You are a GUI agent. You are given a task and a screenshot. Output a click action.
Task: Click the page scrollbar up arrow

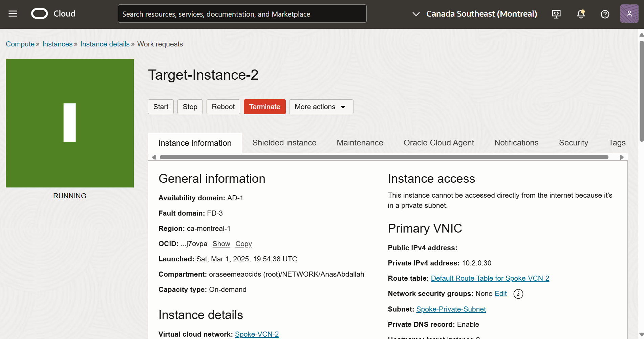coord(641,35)
